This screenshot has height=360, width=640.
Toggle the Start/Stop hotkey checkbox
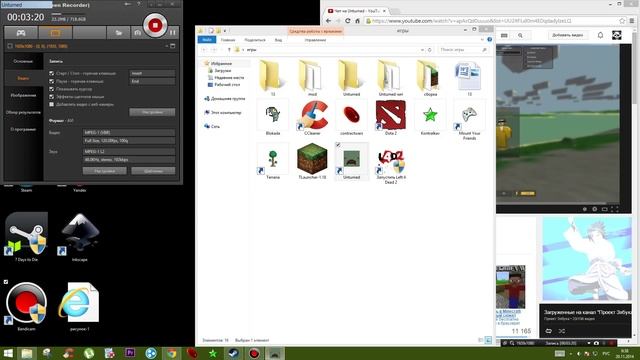[51, 73]
